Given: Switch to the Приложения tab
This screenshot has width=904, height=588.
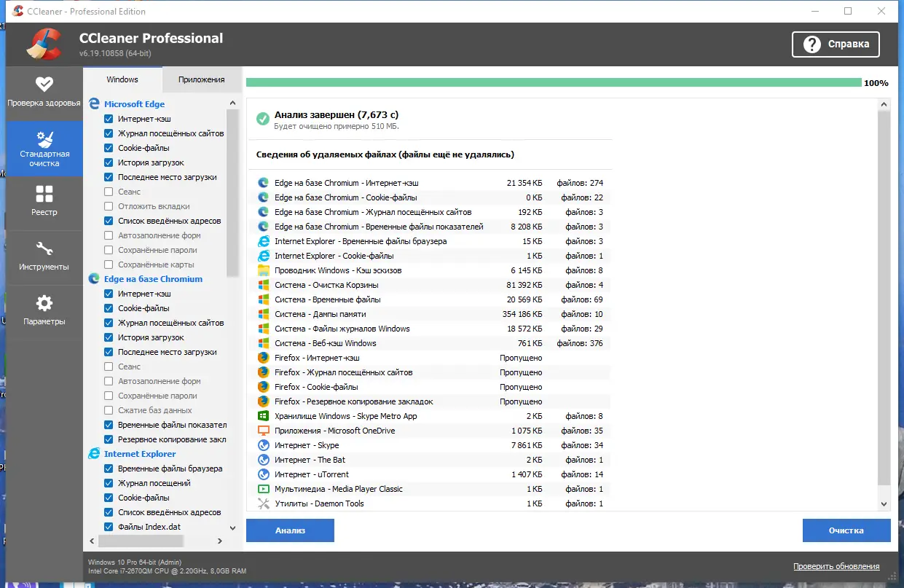Looking at the screenshot, I should (202, 79).
